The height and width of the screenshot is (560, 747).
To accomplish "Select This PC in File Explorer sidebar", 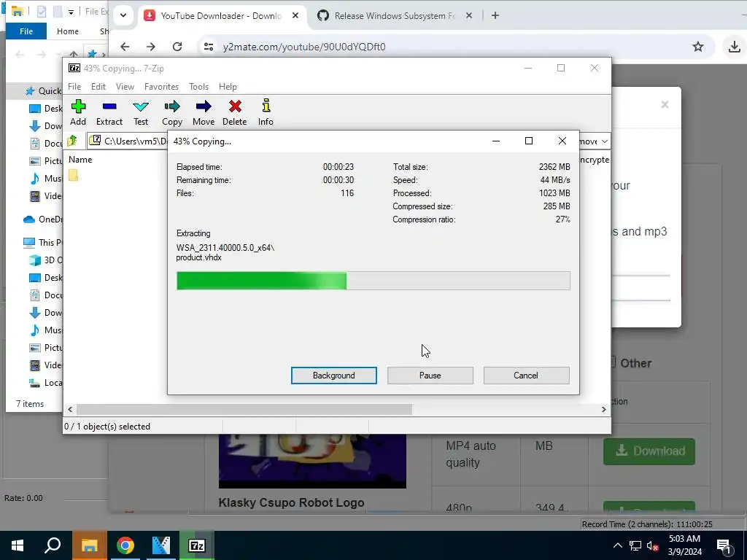I will pos(43,242).
